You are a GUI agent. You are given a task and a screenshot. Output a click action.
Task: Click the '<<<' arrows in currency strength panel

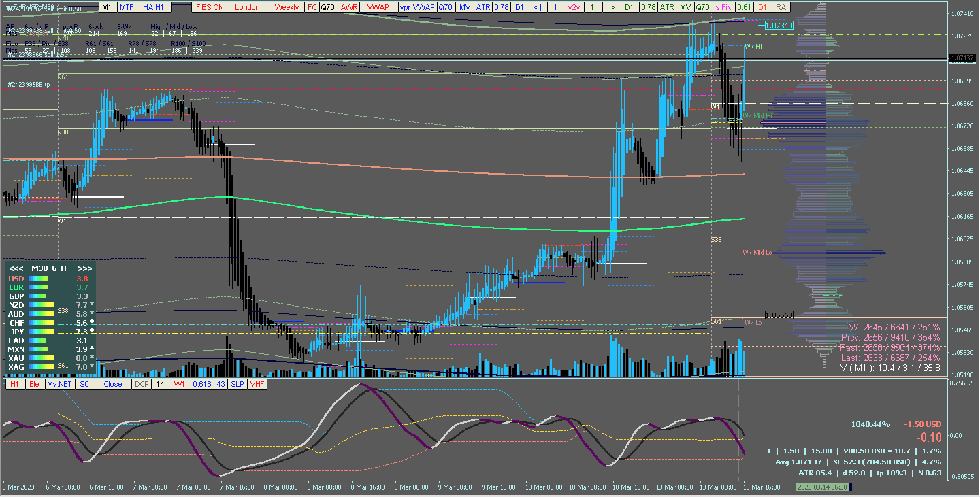click(16, 269)
